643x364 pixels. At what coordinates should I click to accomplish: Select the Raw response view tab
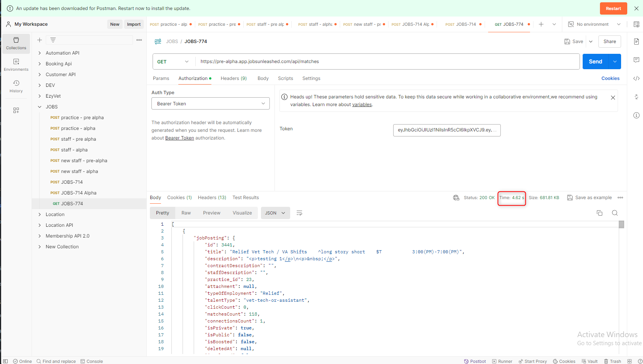point(186,213)
